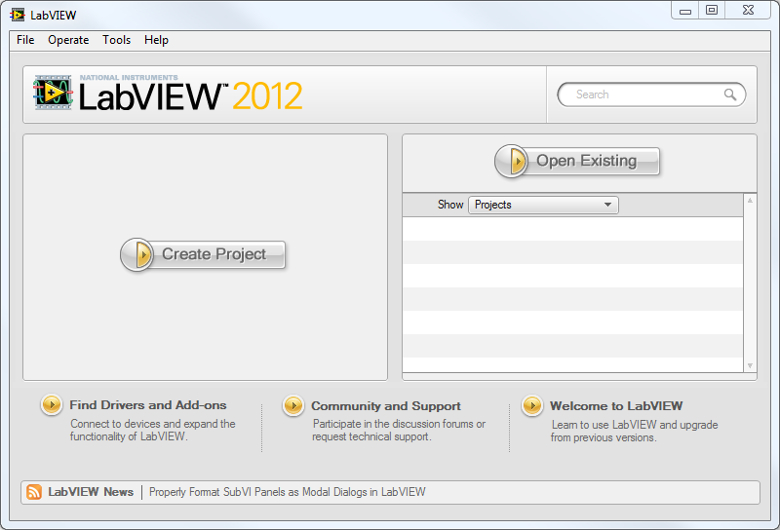Click into the Search field
Viewport: 780px width, 530px height.
652,95
